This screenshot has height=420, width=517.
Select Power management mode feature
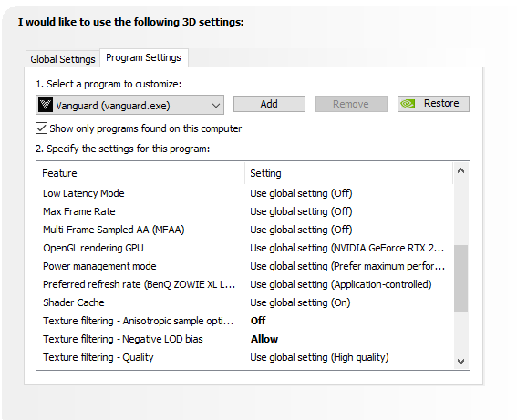point(99,266)
